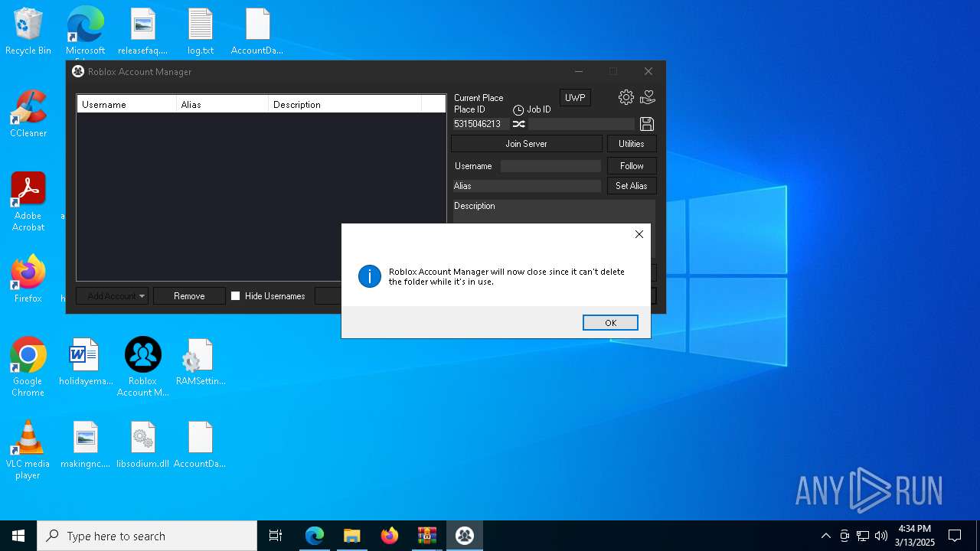The height and width of the screenshot is (551, 980).
Task: Show hidden system tray icons
Action: (825, 536)
